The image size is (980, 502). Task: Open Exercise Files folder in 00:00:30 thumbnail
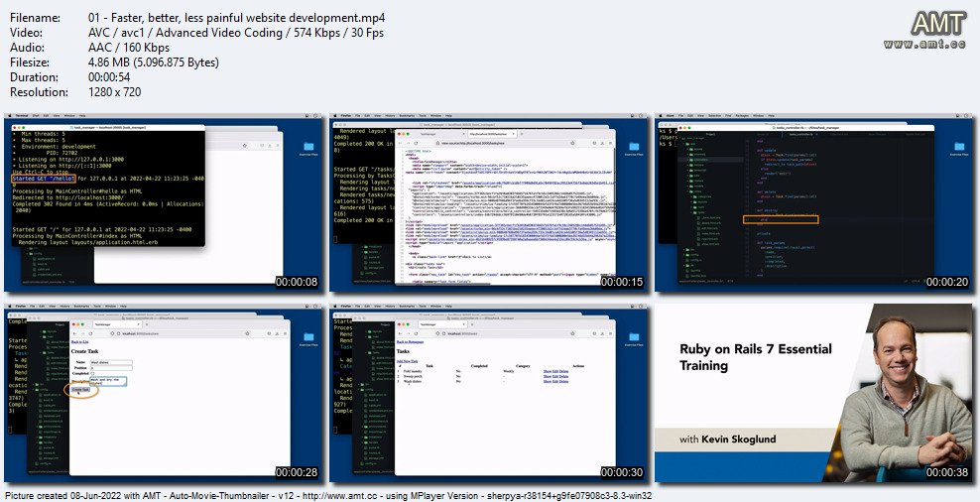click(x=634, y=338)
